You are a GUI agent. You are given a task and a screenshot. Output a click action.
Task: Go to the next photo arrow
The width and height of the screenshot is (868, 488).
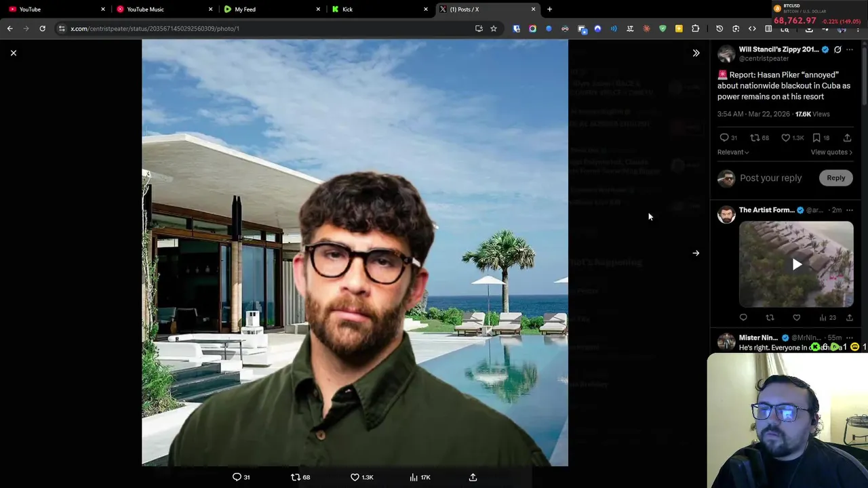(x=696, y=253)
